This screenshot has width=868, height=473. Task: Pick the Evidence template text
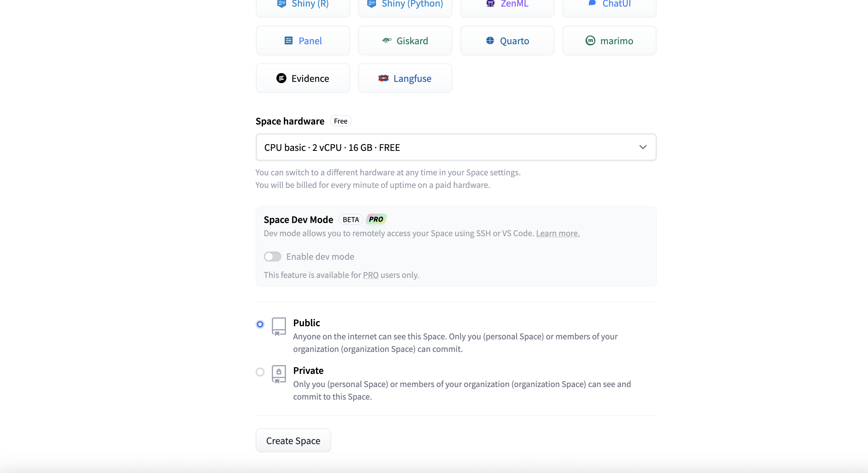310,79
